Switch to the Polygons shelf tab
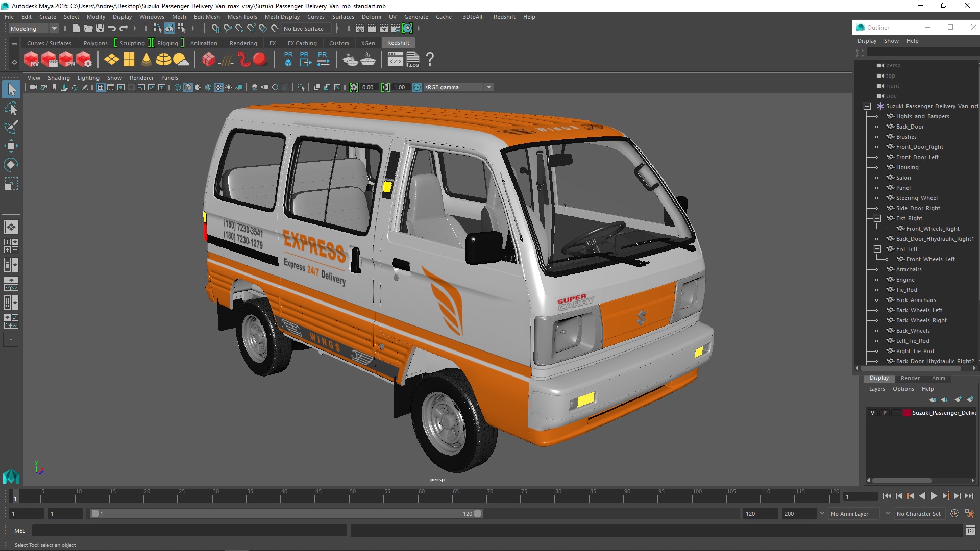 (x=95, y=43)
